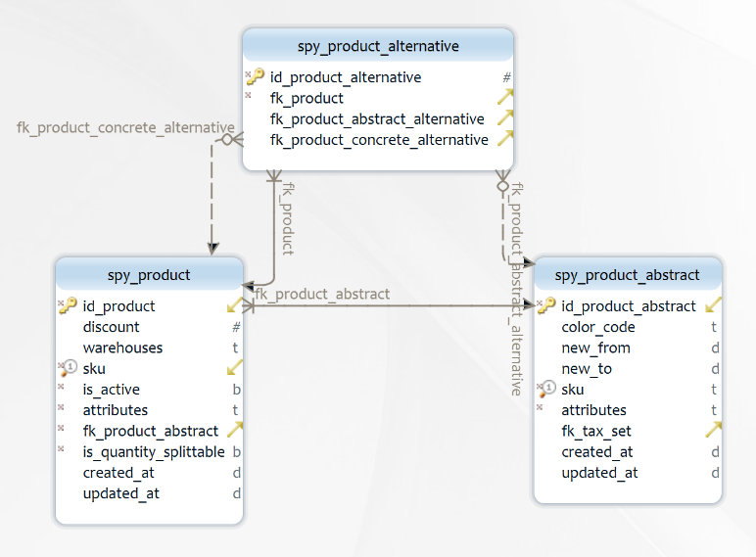This screenshot has height=557, width=756.
Task: Click the foreign key arrow next to fk_product_concrete_alternative column
Action: coord(505,139)
